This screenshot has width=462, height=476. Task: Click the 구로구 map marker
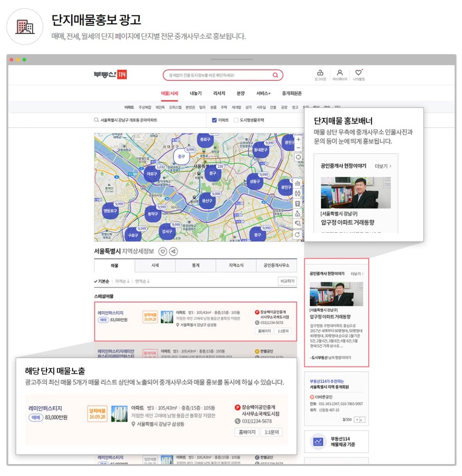coord(133,235)
